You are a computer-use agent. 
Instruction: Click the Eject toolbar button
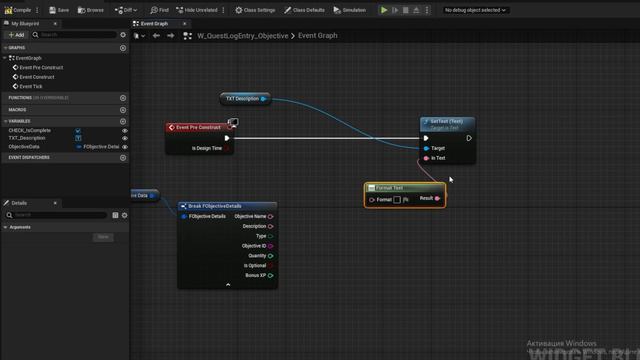click(x=416, y=10)
